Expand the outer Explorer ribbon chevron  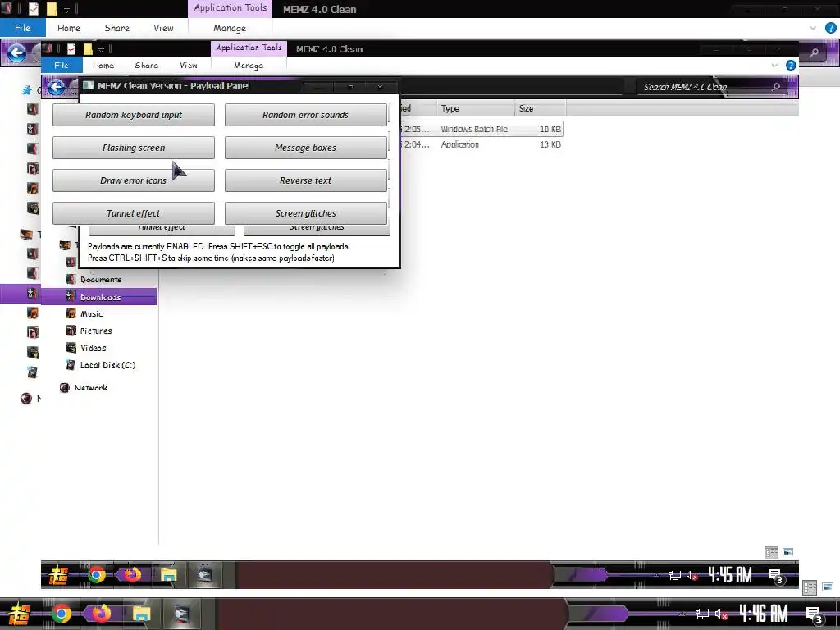point(813,28)
